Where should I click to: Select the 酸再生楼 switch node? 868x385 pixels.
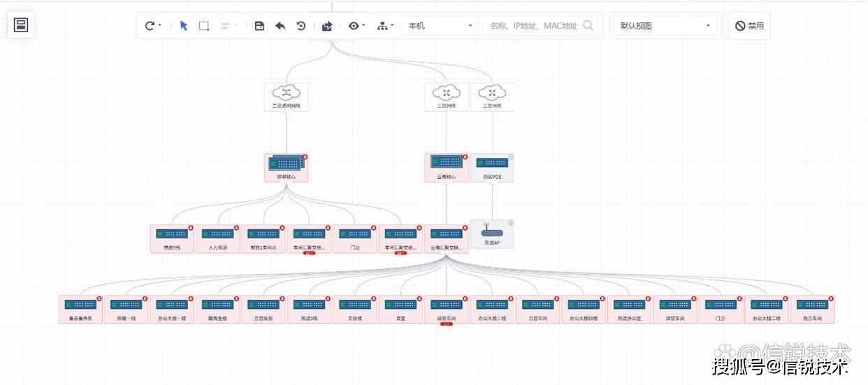coord(217,309)
